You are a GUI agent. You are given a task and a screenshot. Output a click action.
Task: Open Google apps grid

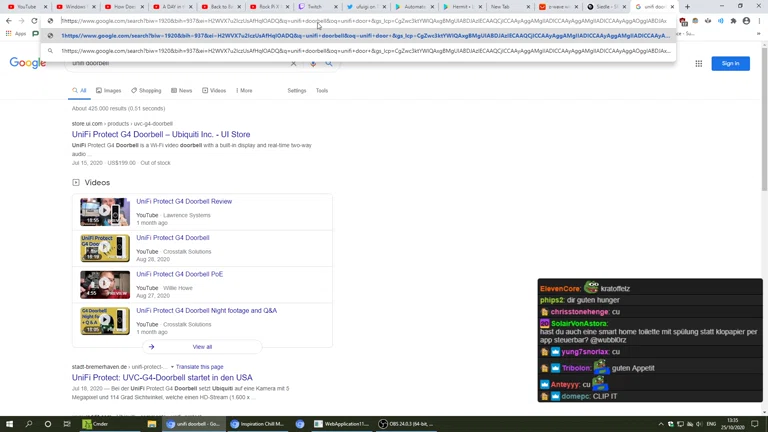coord(698,64)
